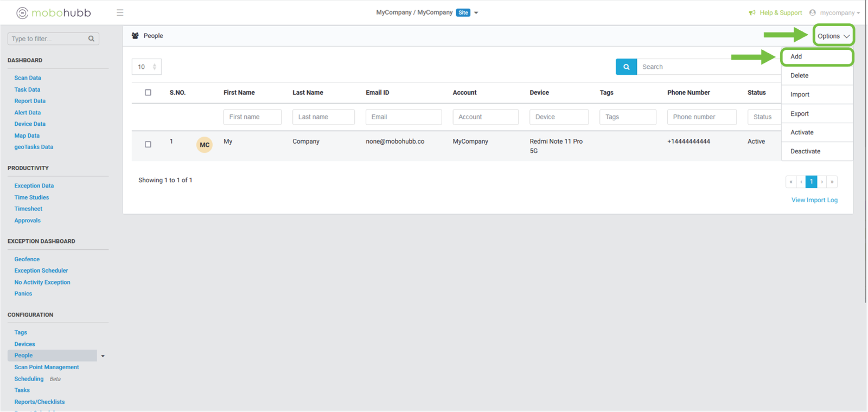Go to the last page arrow
The height and width of the screenshot is (412, 868).
click(832, 182)
